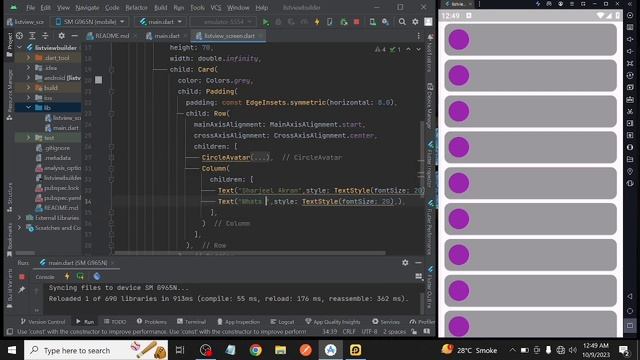Click the Select Opened File target icon
640x360 pixels.
[x=19, y=36]
